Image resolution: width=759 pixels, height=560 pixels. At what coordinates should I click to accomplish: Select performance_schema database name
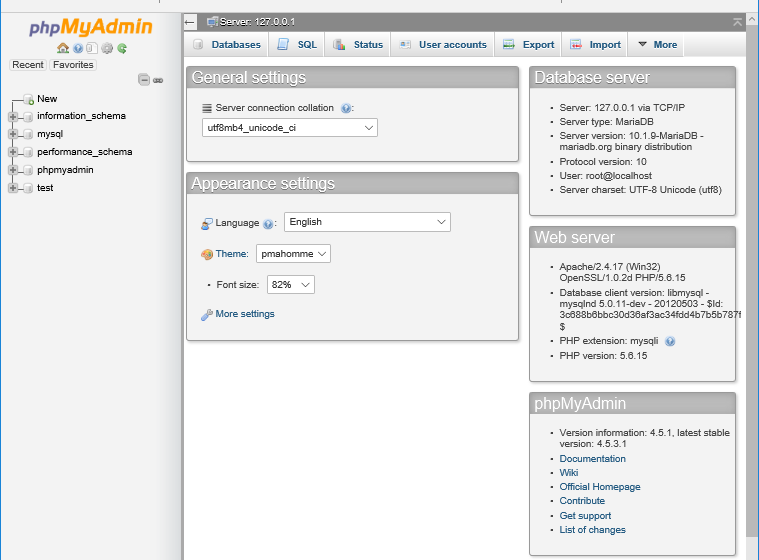[x=85, y=152]
